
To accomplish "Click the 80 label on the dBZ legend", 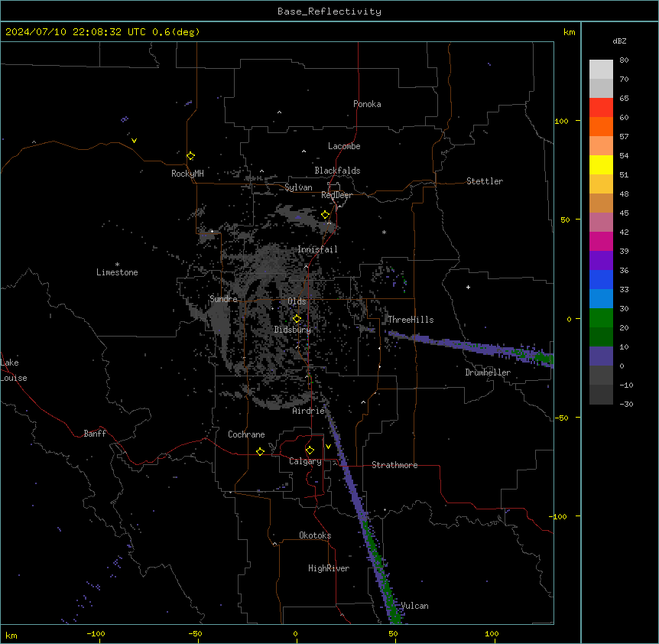I will [x=624, y=60].
